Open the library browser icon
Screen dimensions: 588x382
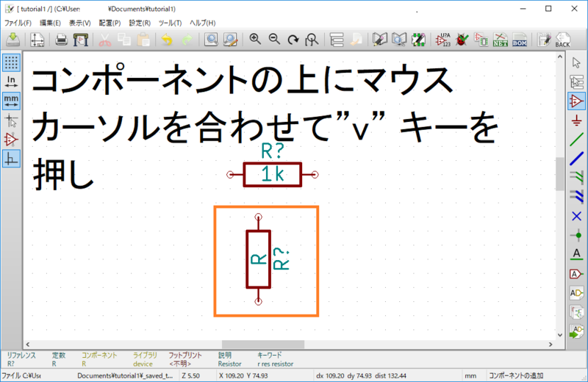pyautogui.click(x=399, y=40)
